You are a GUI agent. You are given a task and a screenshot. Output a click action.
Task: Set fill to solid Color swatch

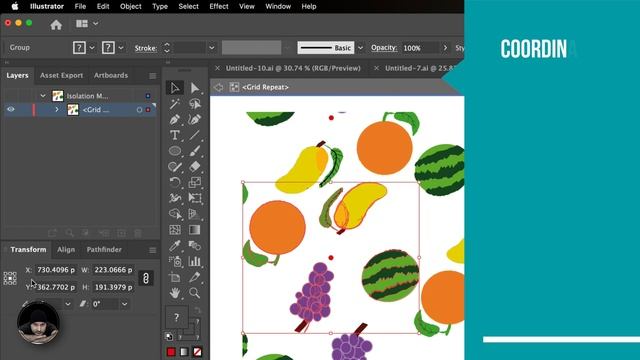coord(171,352)
